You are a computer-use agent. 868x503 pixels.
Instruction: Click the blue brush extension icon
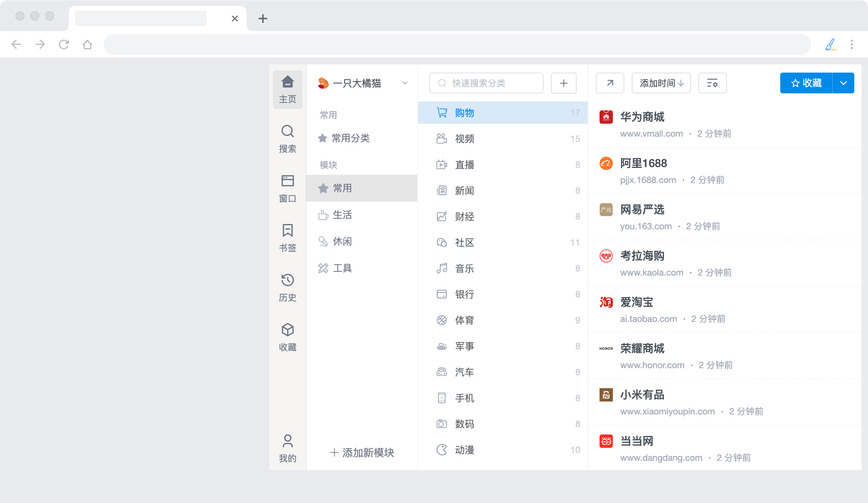pos(831,44)
